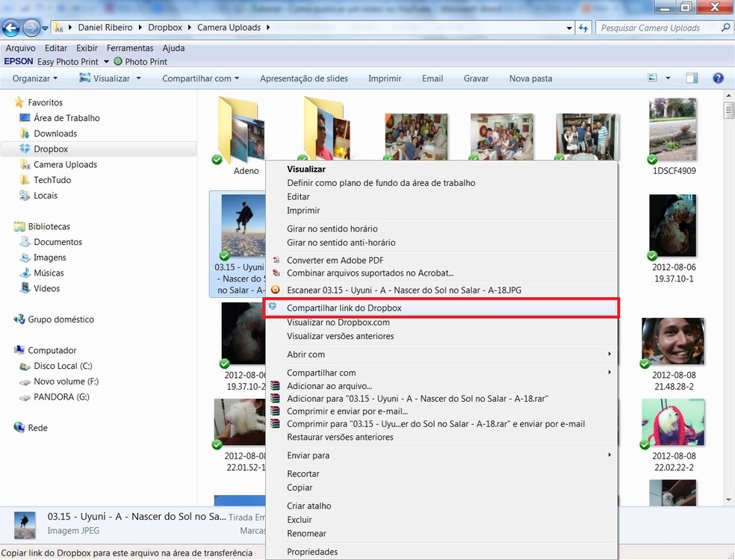Viewport: 735px width, 560px height.
Task: Select Grupo doméstico in sidebar
Action: pos(61,320)
